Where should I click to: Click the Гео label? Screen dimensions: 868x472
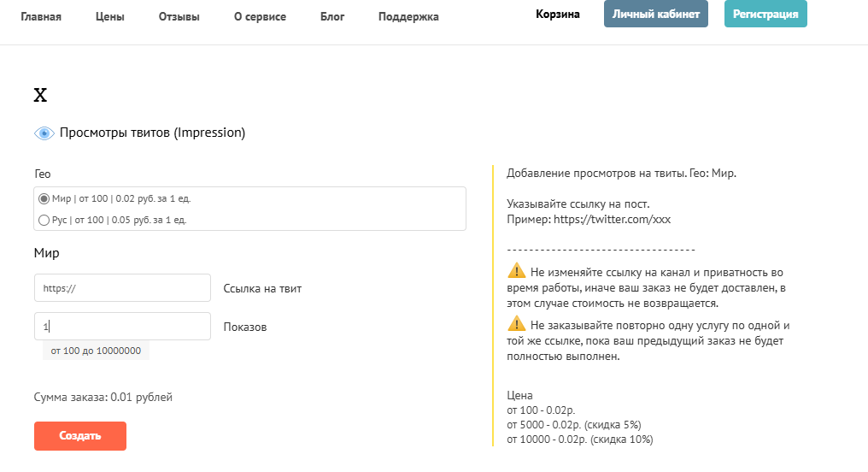(43, 174)
